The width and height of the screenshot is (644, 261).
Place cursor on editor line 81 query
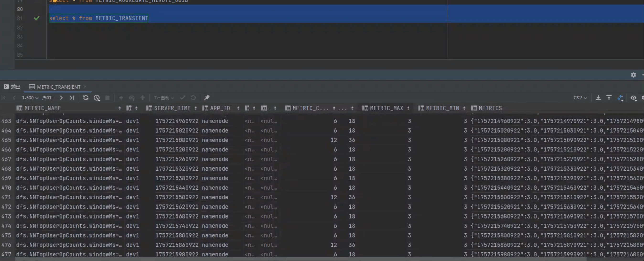(x=99, y=18)
